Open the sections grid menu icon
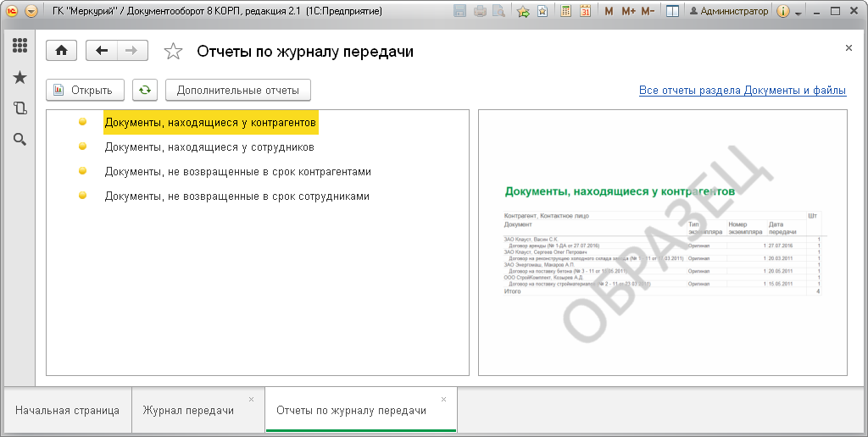 20,46
